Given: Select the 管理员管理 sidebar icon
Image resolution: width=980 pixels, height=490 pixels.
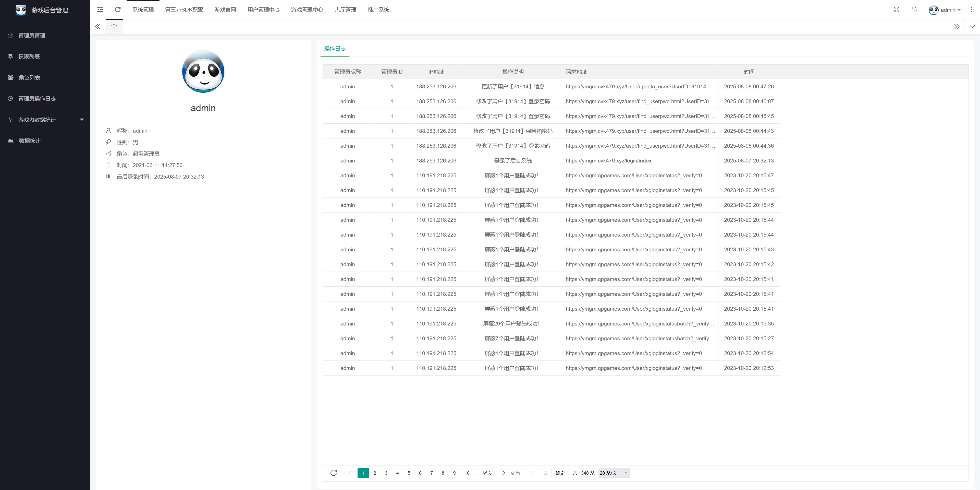Looking at the screenshot, I should [10, 35].
